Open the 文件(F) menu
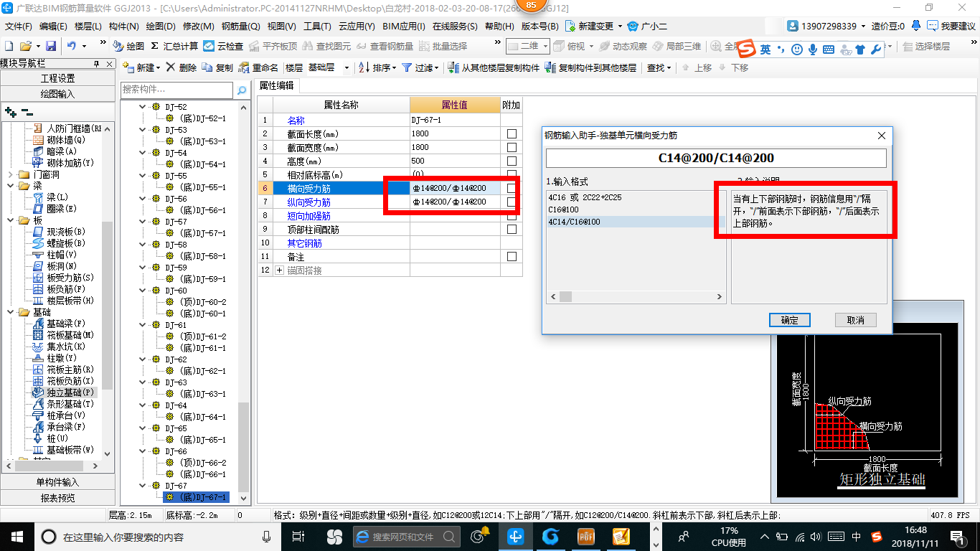The image size is (980, 551). (19, 26)
